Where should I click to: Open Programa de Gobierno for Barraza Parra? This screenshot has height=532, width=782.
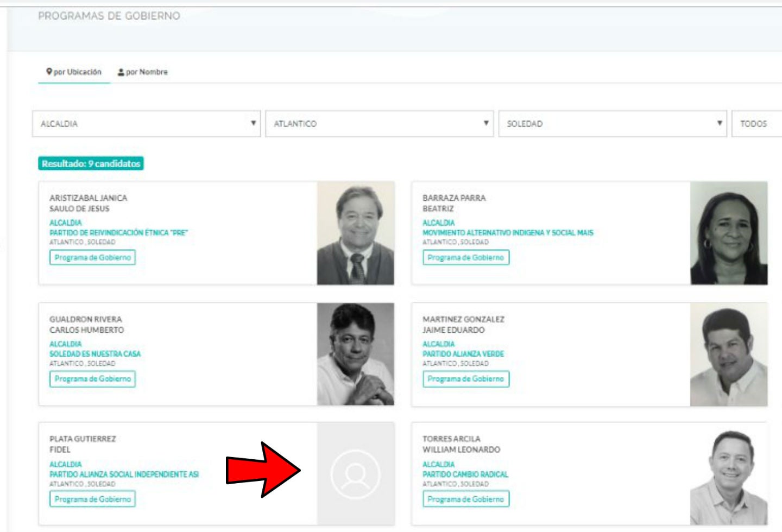(465, 257)
